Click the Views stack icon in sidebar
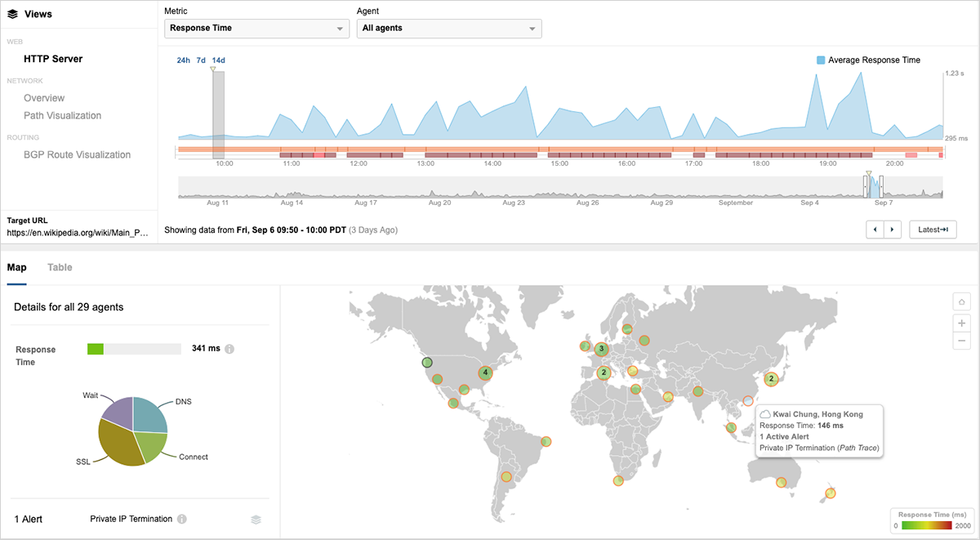This screenshot has width=980, height=540. [x=12, y=14]
